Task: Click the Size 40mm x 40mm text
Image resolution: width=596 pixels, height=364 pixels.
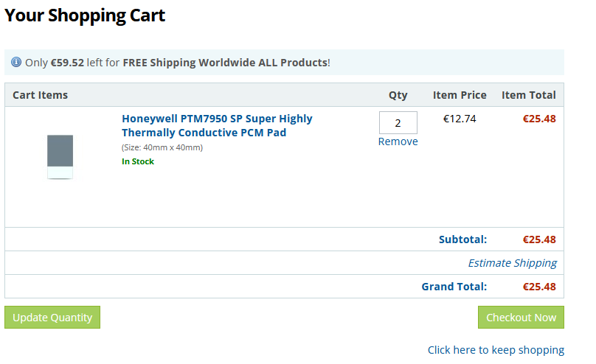Action: point(162,147)
